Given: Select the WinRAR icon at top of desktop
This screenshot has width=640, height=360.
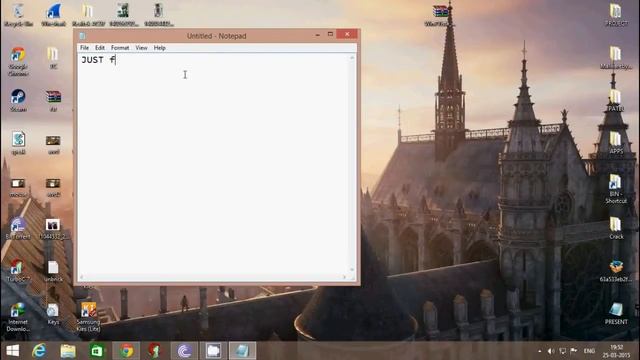Looking at the screenshot, I should (x=439, y=15).
